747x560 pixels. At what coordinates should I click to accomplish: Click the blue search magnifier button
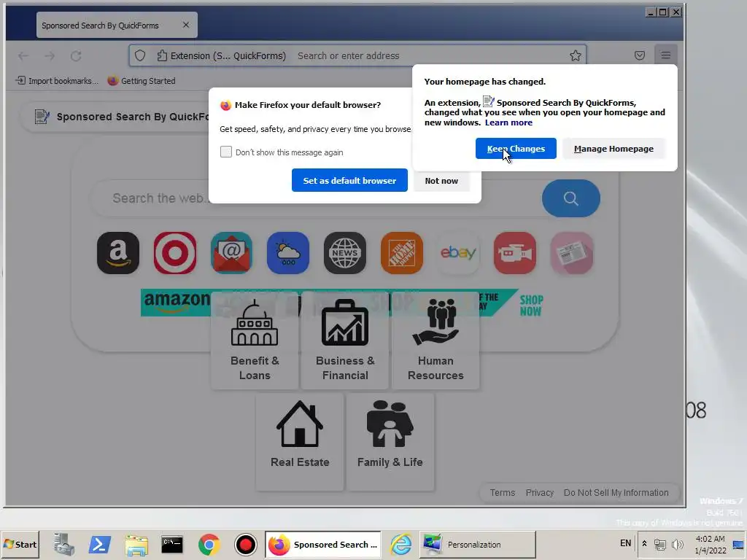tap(570, 198)
